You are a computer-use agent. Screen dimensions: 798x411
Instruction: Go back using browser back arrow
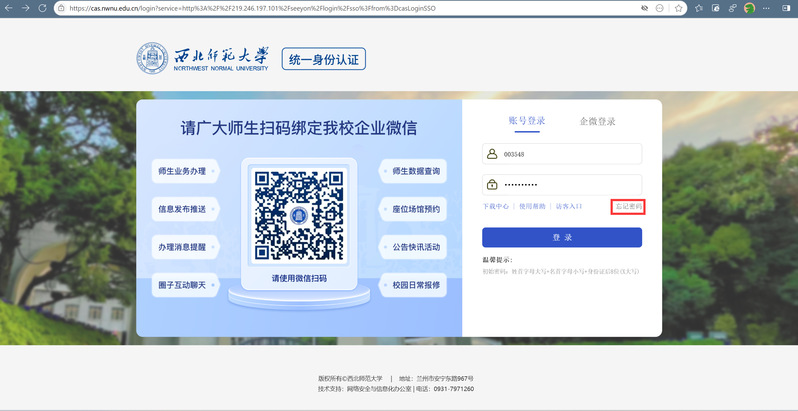(x=9, y=8)
